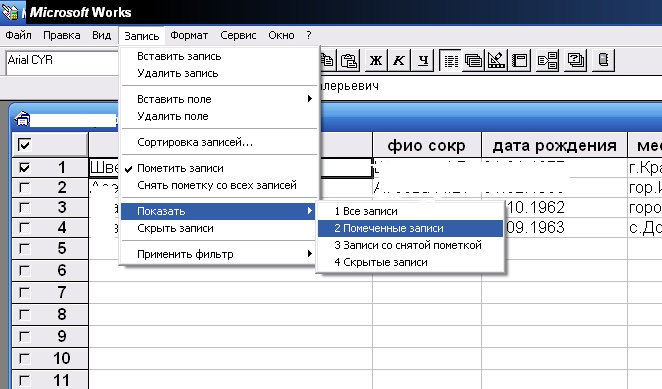The image size is (662, 389).
Task: Click the Italic (К) toolbar button
Action: (x=399, y=60)
